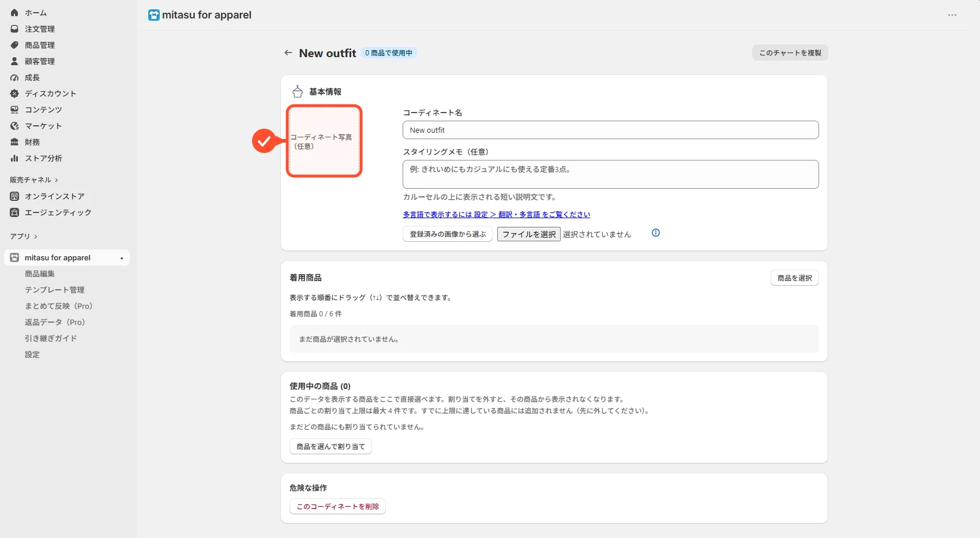Screen dimensions: 980x538
Task: Click the コーディネート名 input field
Action: point(611,130)
